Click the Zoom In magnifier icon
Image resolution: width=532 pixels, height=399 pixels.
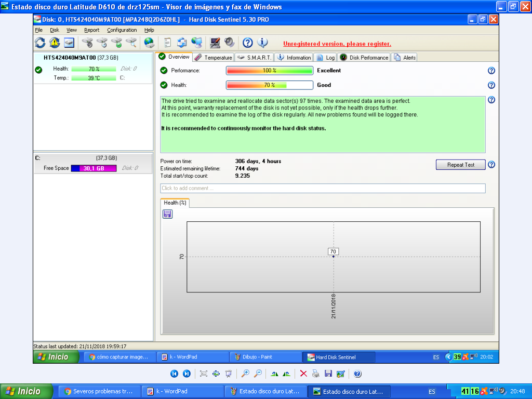pyautogui.click(x=245, y=374)
